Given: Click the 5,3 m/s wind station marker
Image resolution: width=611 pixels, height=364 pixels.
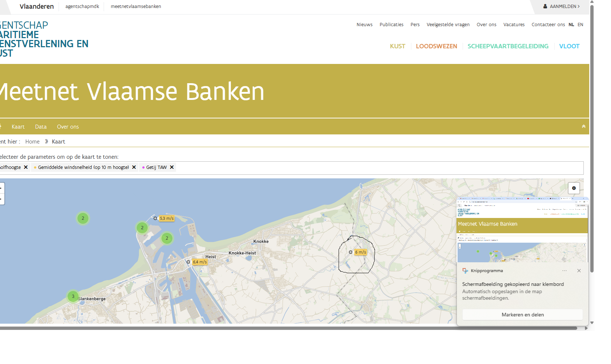Looking at the screenshot, I should point(156,218).
